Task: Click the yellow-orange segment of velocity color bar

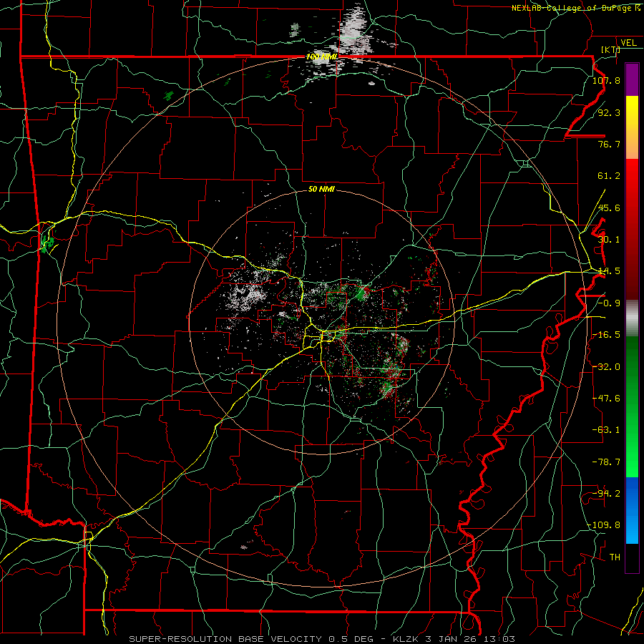Action: (632, 127)
